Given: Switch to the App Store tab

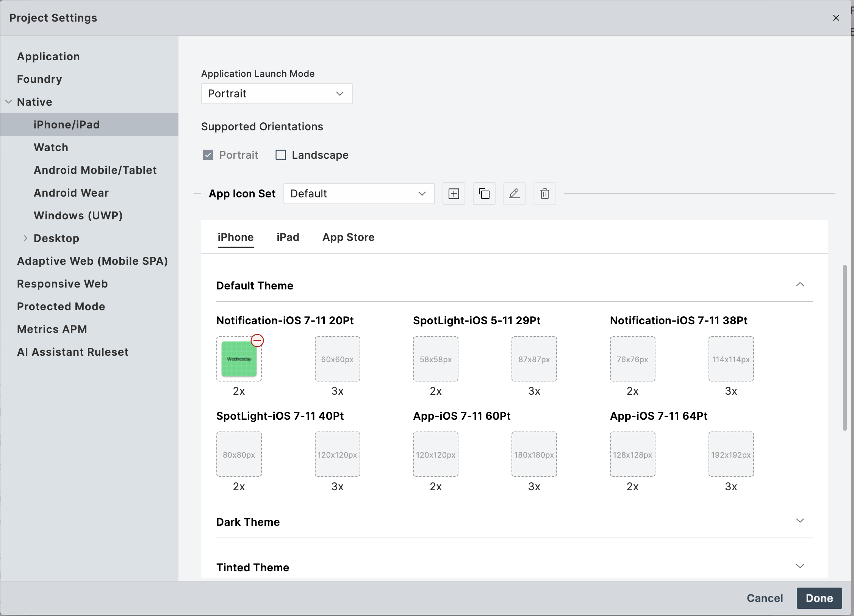Looking at the screenshot, I should [x=348, y=238].
